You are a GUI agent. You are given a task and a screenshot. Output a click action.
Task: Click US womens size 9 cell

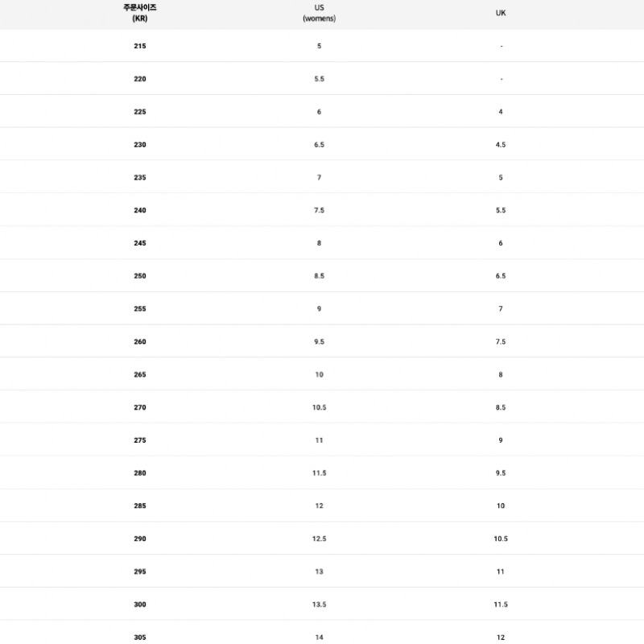tap(319, 309)
